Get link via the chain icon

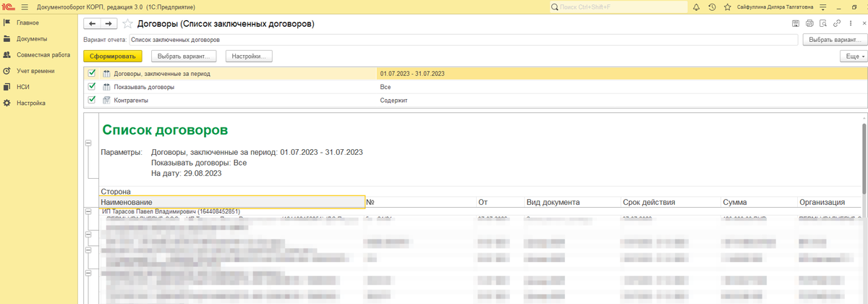coord(836,24)
